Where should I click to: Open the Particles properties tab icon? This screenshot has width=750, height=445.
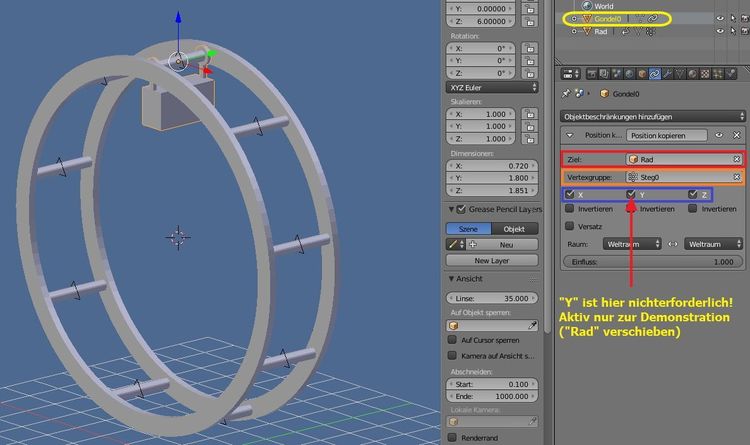point(717,74)
